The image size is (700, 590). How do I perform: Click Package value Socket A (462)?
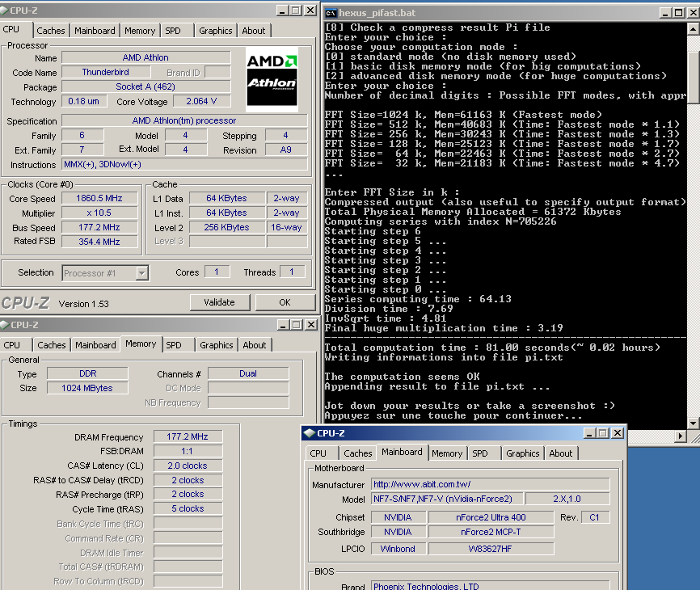(145, 86)
